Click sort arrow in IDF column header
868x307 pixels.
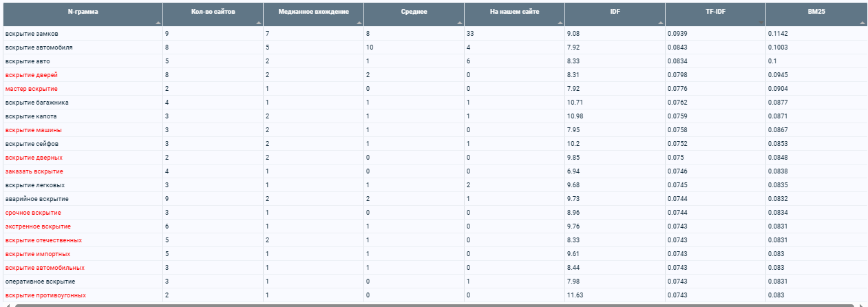click(x=661, y=23)
